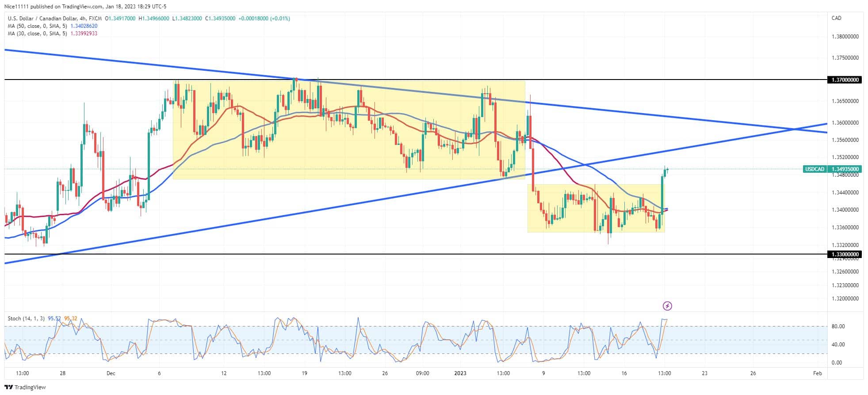The image size is (868, 395).
Task: Click the lightning bolt event icon
Action: tap(668, 306)
